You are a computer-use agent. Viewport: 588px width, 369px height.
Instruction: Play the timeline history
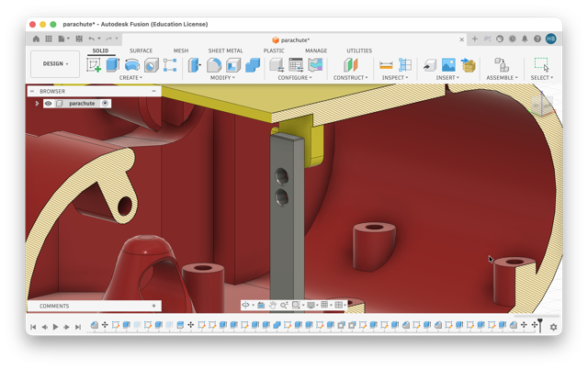click(x=55, y=327)
